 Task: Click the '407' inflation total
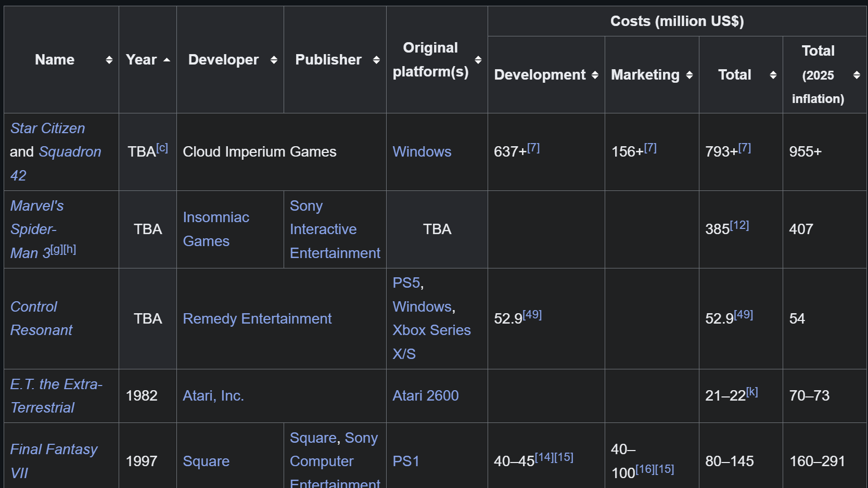801,229
